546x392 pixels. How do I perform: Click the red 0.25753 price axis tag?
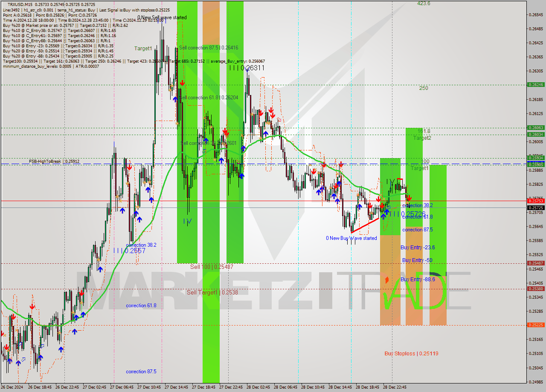click(536, 201)
